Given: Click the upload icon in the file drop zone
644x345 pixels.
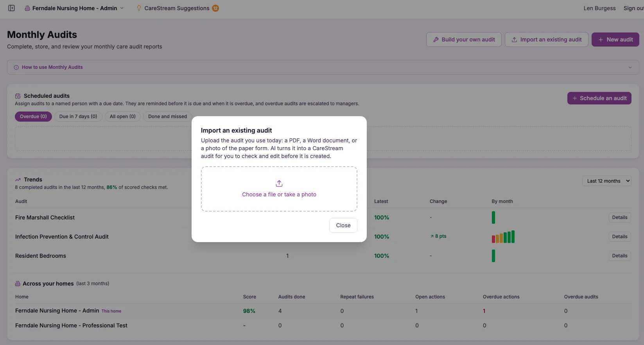Looking at the screenshot, I should tap(279, 183).
